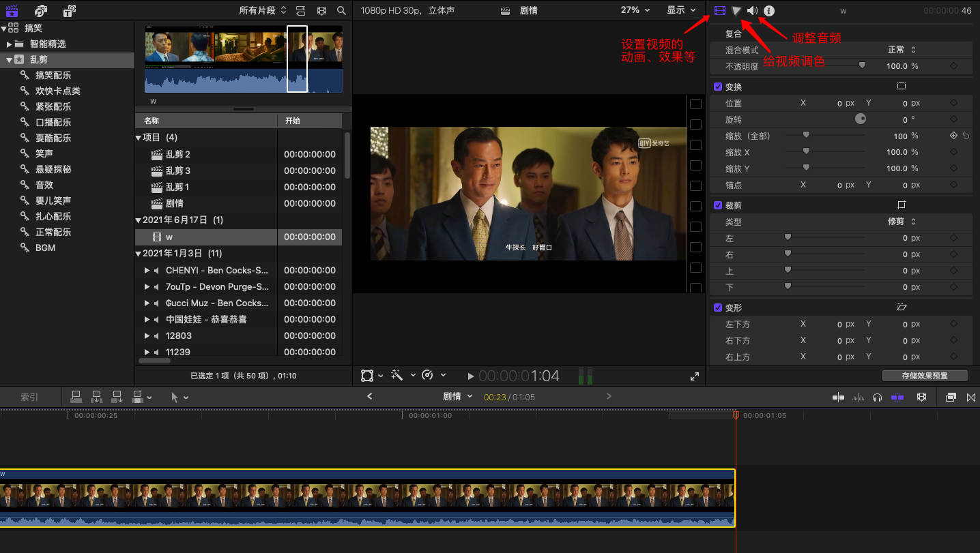
Task: Enter full-screen viewer playback
Action: click(695, 376)
